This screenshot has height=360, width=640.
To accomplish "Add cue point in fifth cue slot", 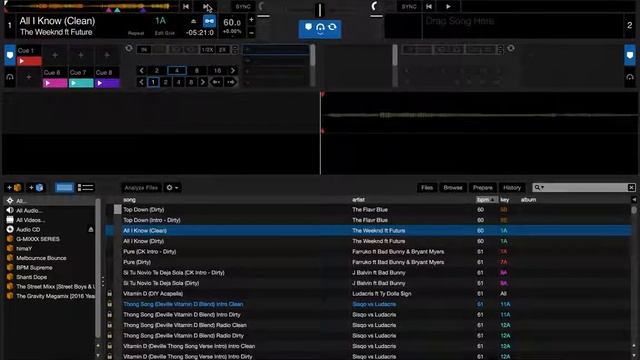I will [29, 77].
